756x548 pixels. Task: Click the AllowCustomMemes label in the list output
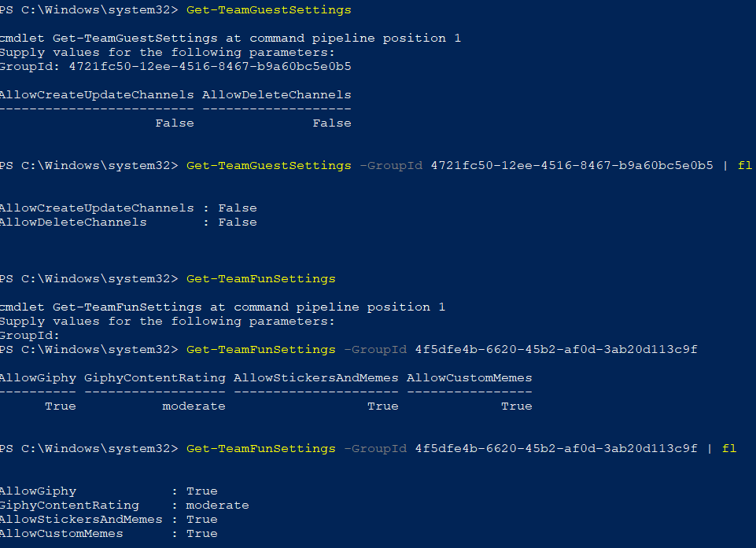point(61,533)
